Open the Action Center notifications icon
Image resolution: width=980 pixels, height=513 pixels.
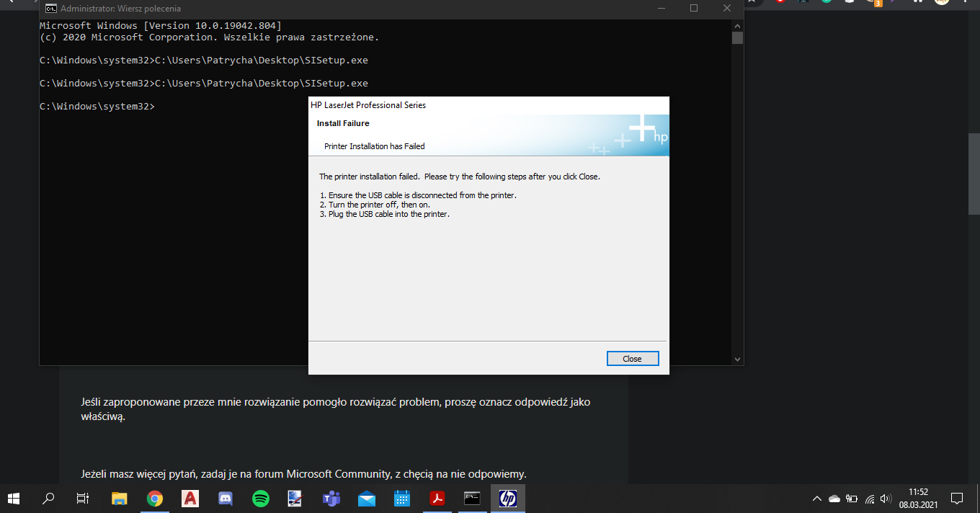(x=957, y=498)
